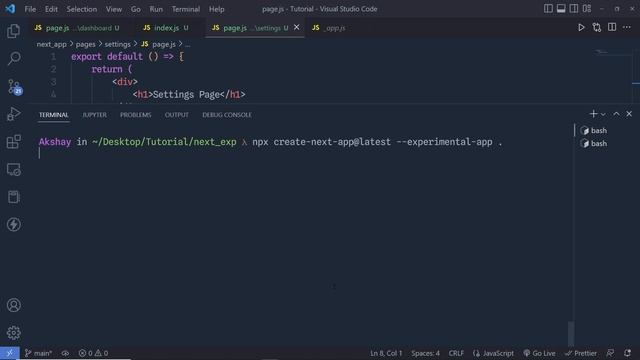Viewport: 640px width, 360px height.
Task: Click pages in breadcrumb
Action: coord(85,44)
